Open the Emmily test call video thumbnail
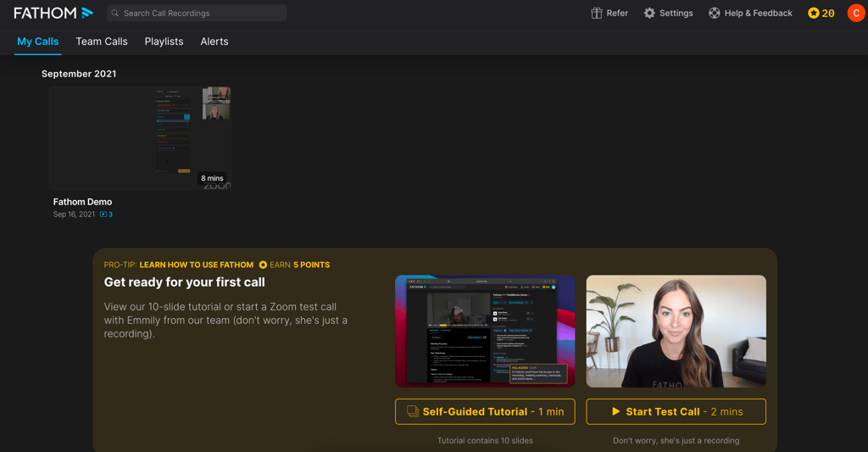 (676, 332)
